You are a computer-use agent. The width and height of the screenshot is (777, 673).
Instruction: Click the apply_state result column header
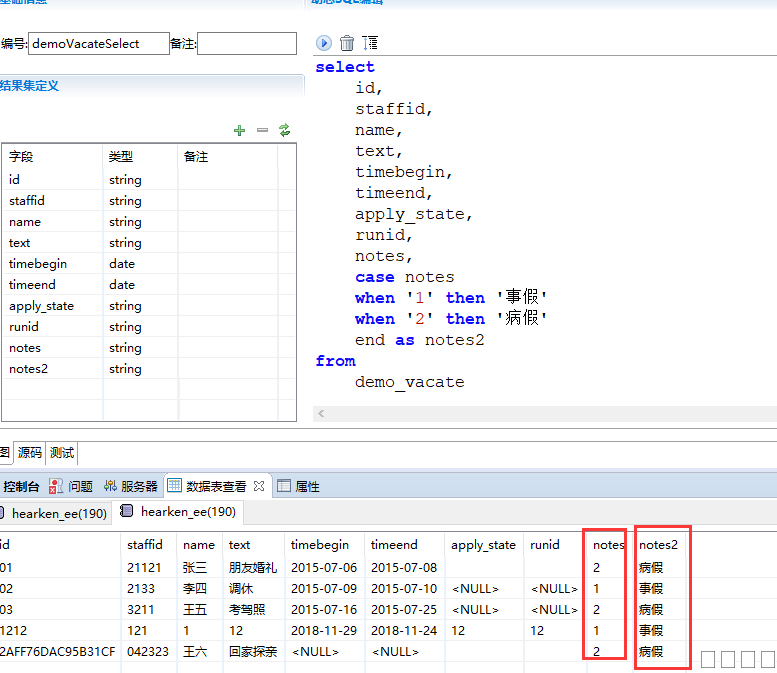483,545
